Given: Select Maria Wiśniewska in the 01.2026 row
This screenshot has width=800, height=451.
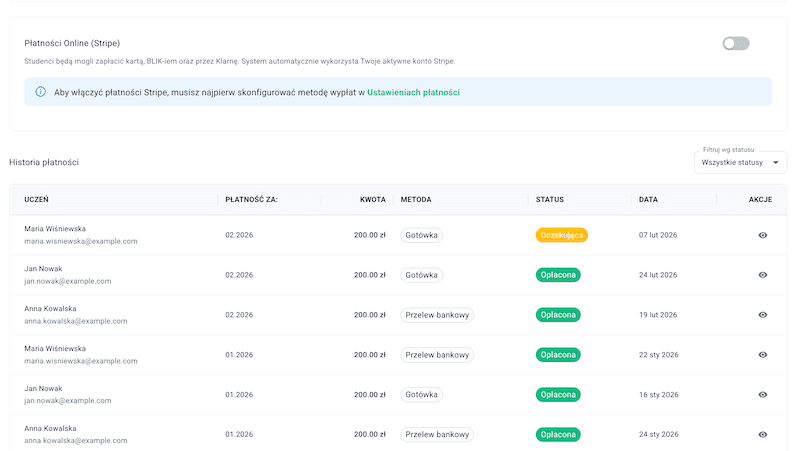Looking at the screenshot, I should [55, 348].
